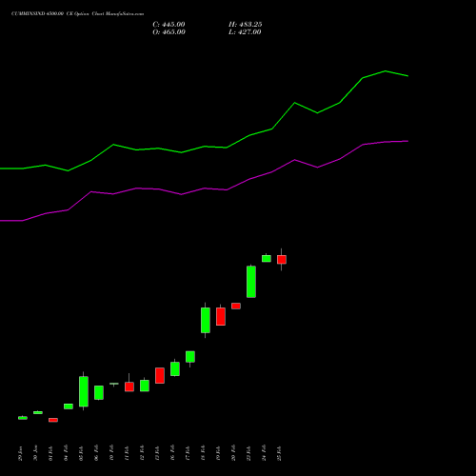Click the '23 Feb' date label

tap(248, 453)
